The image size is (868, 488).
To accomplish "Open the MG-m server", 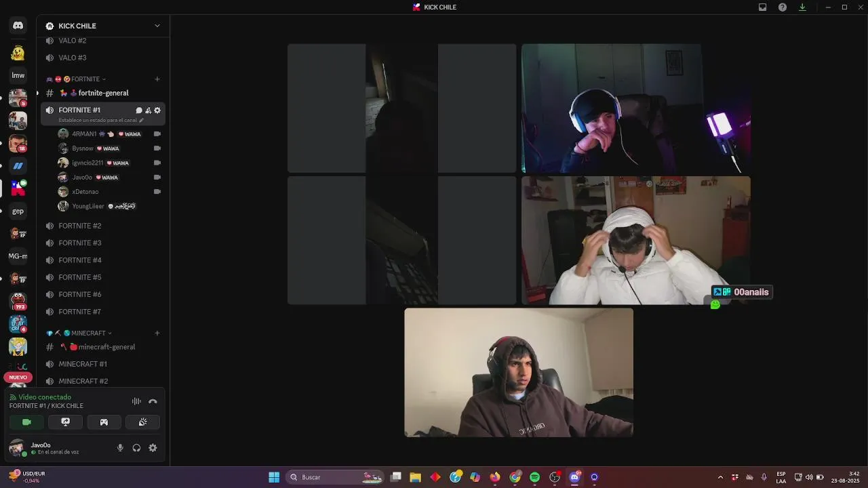I will (18, 256).
